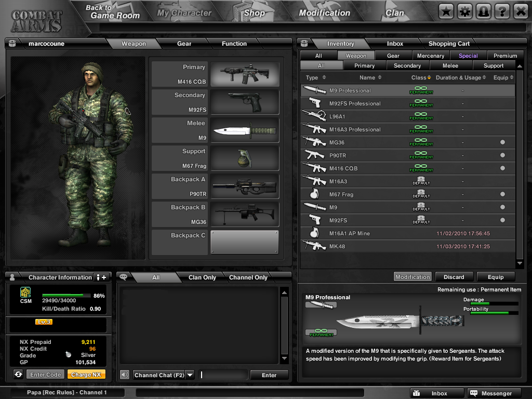Click the L96A1 sniper rifle row icon
The image size is (532, 399).
314,116
